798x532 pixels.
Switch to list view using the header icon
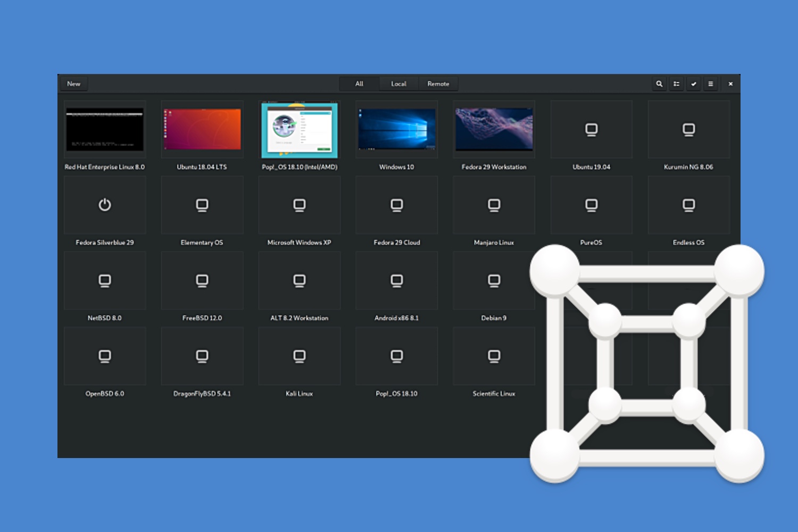(x=676, y=84)
